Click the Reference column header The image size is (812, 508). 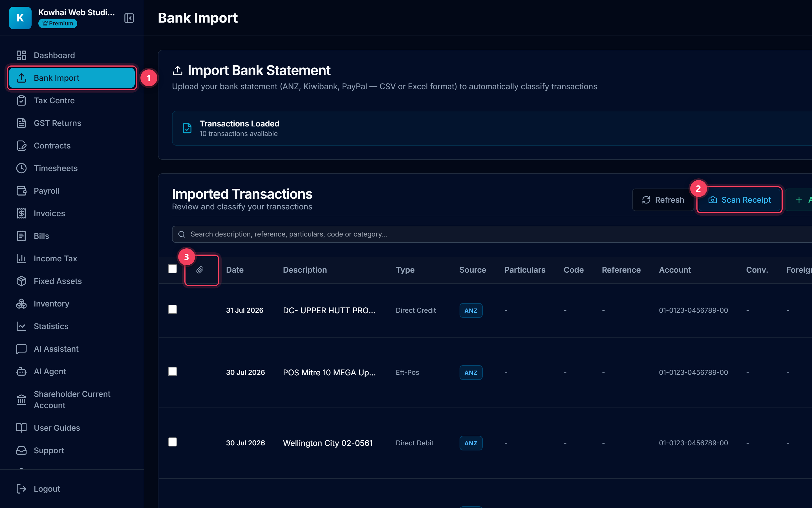pyautogui.click(x=621, y=270)
